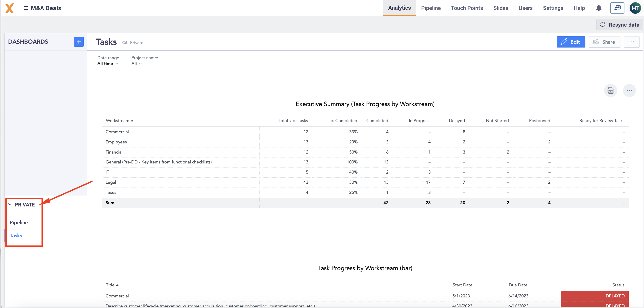This screenshot has height=308, width=644.
Task: Collapse the PRIVATE dashboards section
Action: tap(10, 204)
